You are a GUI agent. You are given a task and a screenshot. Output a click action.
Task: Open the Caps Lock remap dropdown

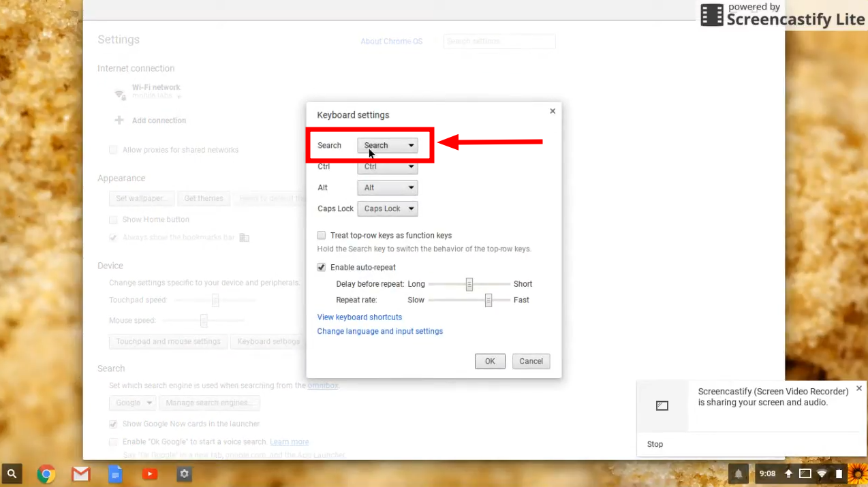coord(387,208)
